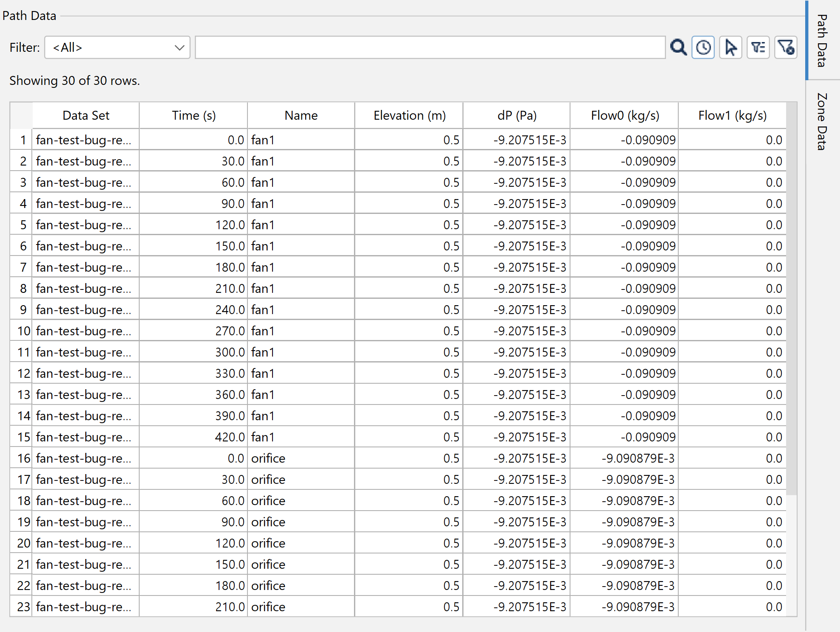Screen dimensions: 840x632
Task: Click Name cell fan1 in row 14
Action: pos(301,416)
